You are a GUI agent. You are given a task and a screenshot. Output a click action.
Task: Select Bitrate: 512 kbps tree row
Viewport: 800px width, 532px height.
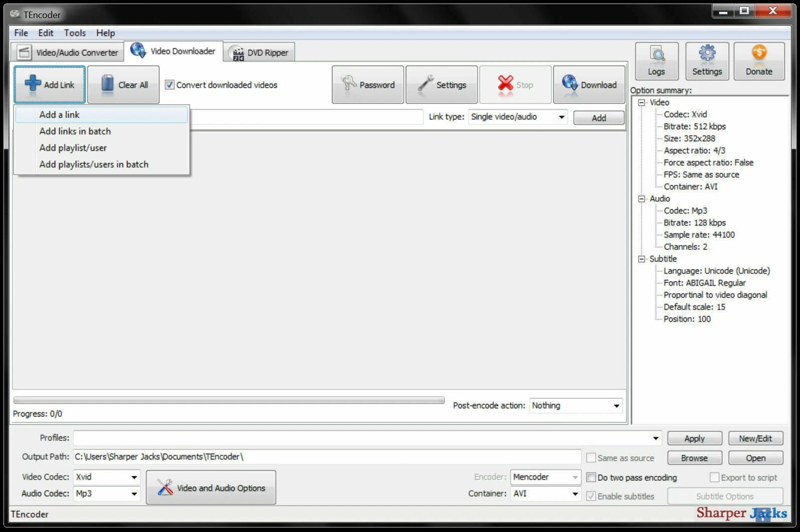pos(695,126)
